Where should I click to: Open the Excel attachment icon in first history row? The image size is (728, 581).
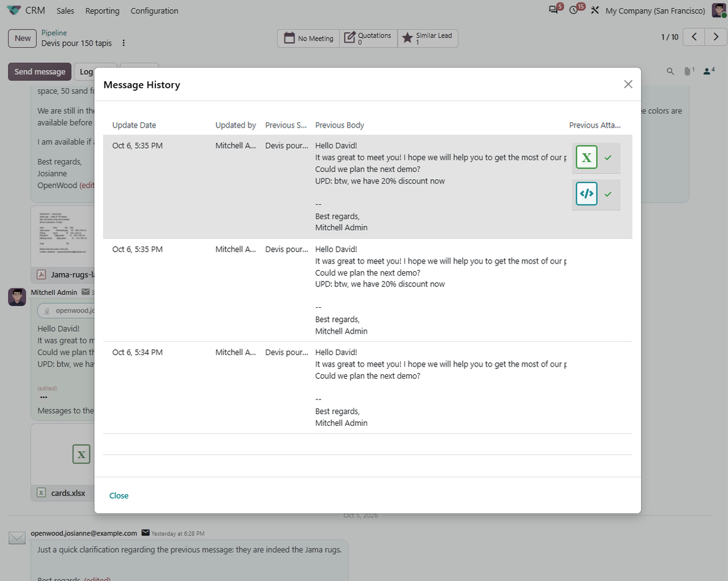(x=586, y=157)
